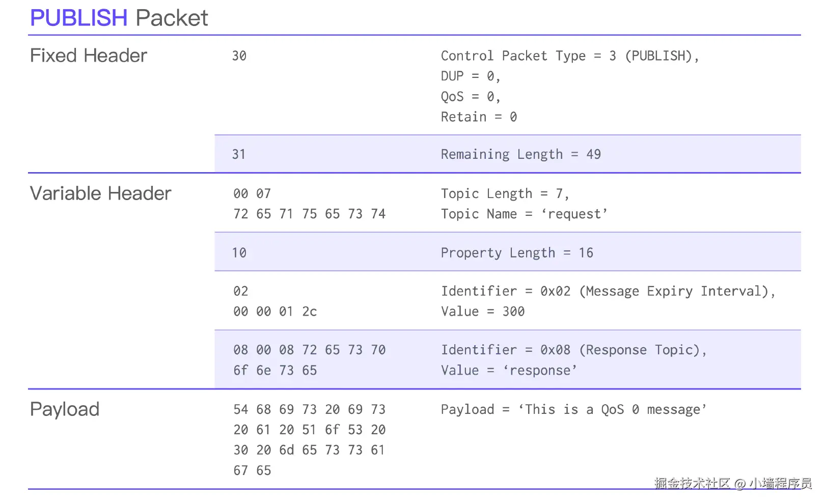
Task: Select the Message Expiry Interval identifier line
Action: (x=608, y=291)
